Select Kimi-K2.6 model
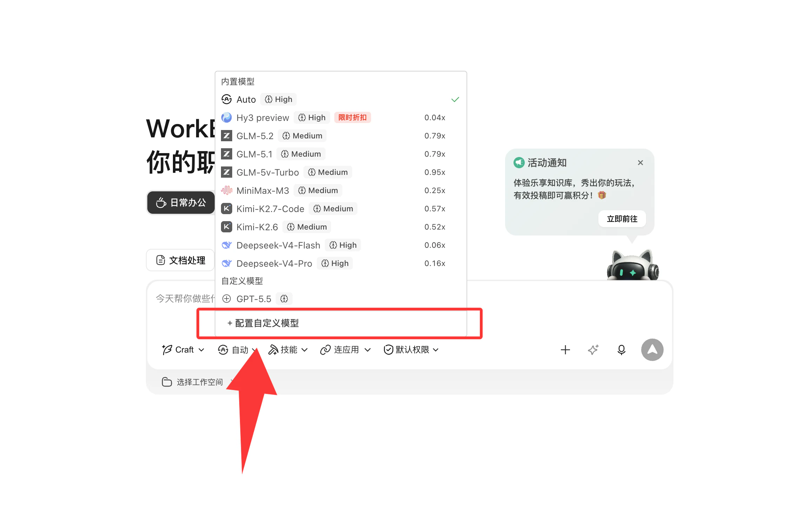 coord(341,227)
